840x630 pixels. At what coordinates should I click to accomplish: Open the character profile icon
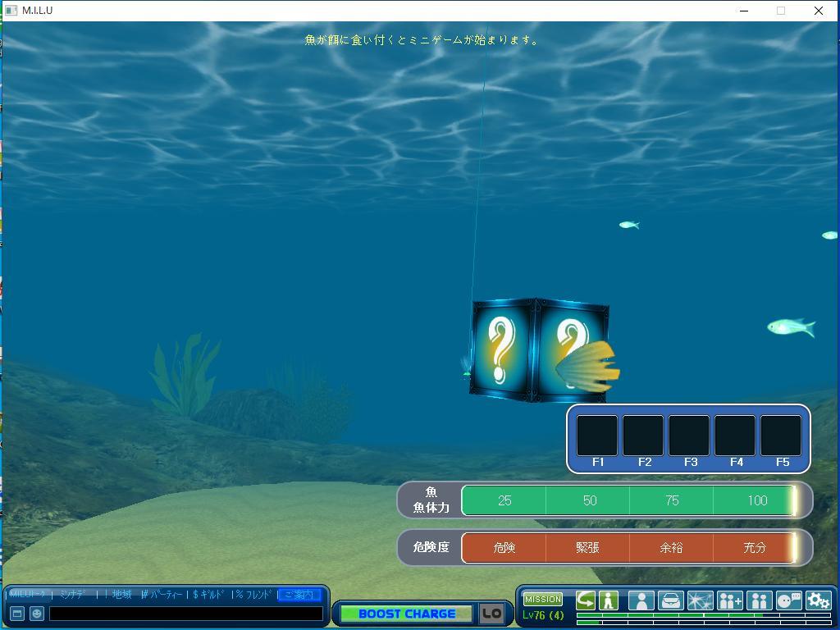coord(641,600)
